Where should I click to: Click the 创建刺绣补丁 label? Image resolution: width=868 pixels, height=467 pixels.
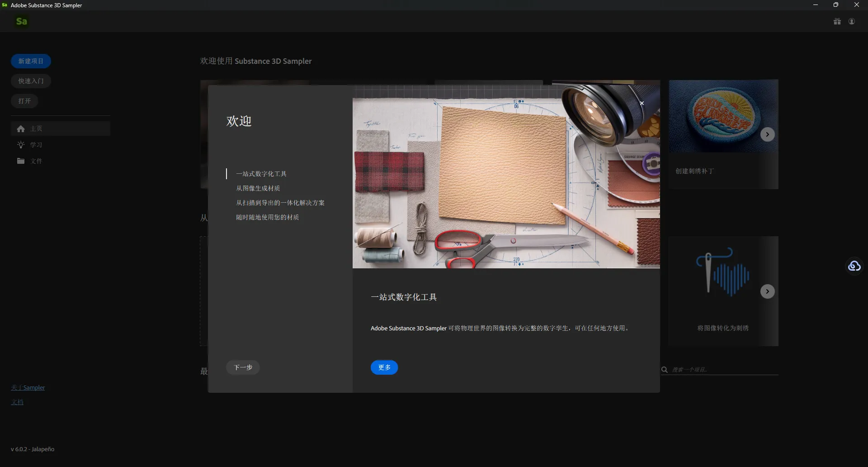695,171
